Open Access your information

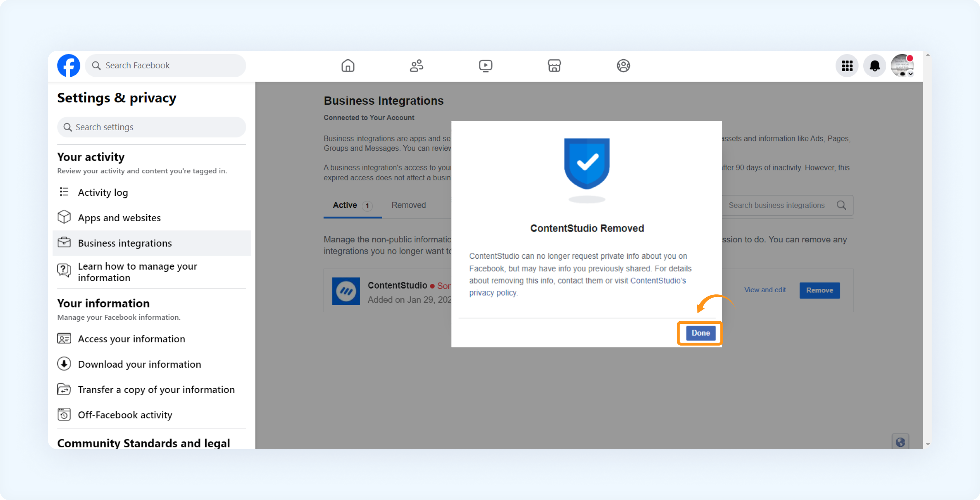151,339
